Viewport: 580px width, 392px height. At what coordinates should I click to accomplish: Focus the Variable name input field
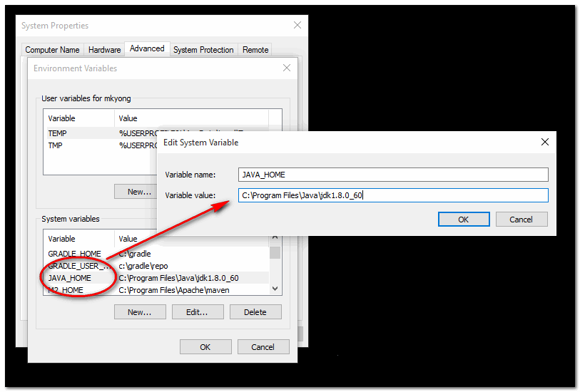tap(393, 175)
